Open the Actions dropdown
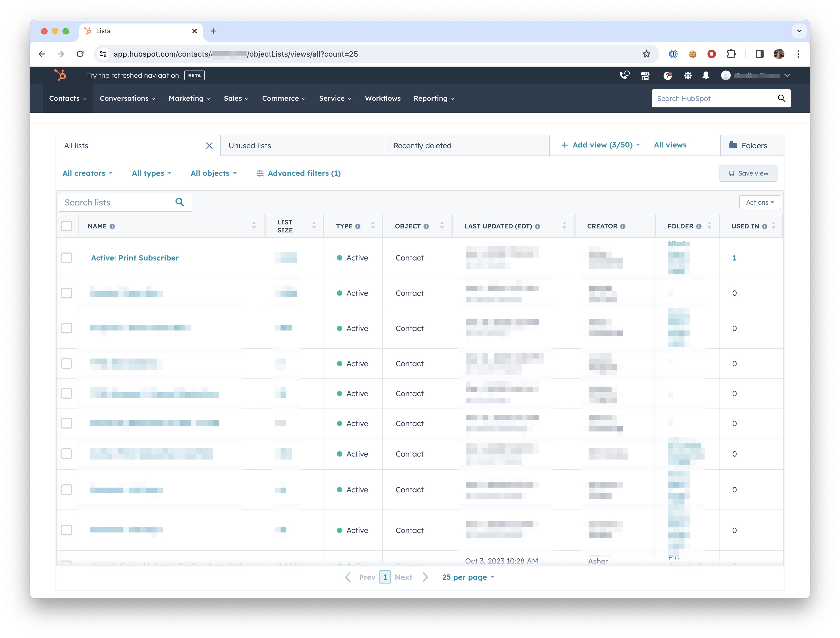The image size is (840, 638). [760, 203]
